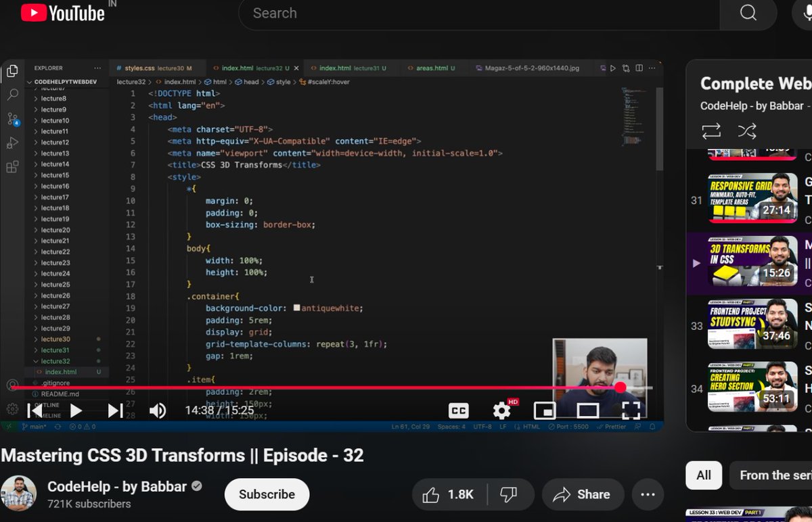Select the From the series chip
The image size is (812, 522).
771,475
